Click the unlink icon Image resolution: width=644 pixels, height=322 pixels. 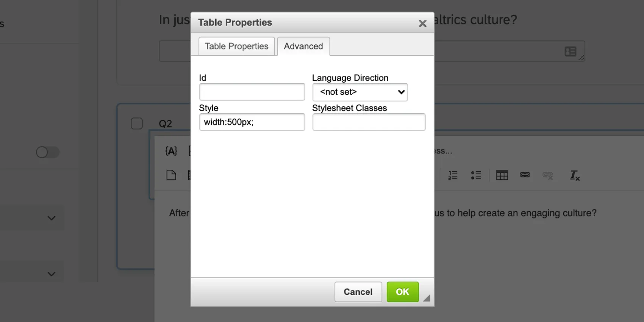point(547,175)
